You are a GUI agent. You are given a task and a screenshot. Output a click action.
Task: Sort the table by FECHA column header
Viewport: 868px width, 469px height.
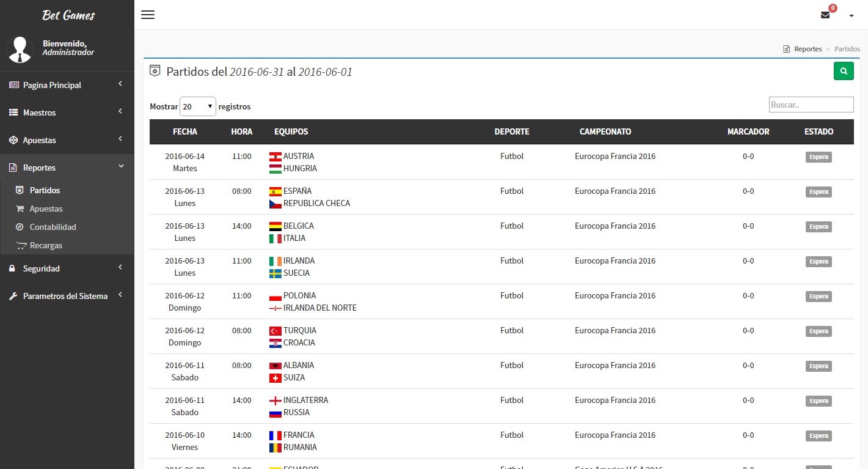(x=185, y=131)
